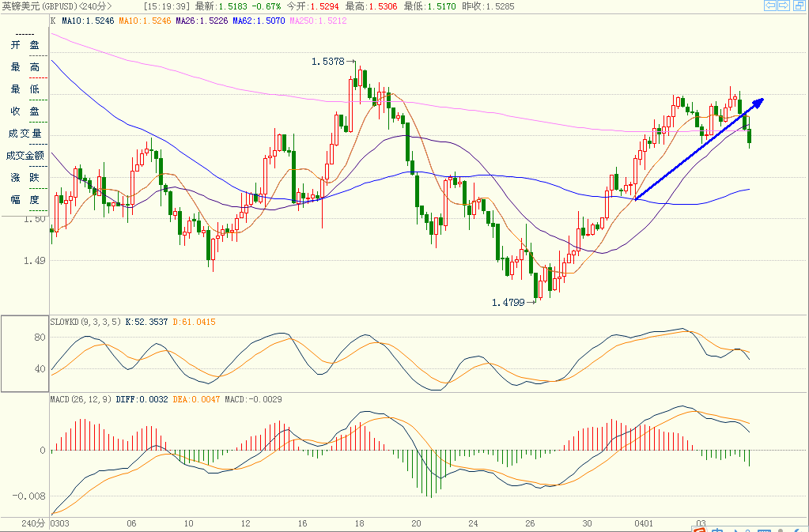Click the 开盘 row in the left panel
Image resolution: width=809 pixels, height=532 pixels.
pos(25,45)
